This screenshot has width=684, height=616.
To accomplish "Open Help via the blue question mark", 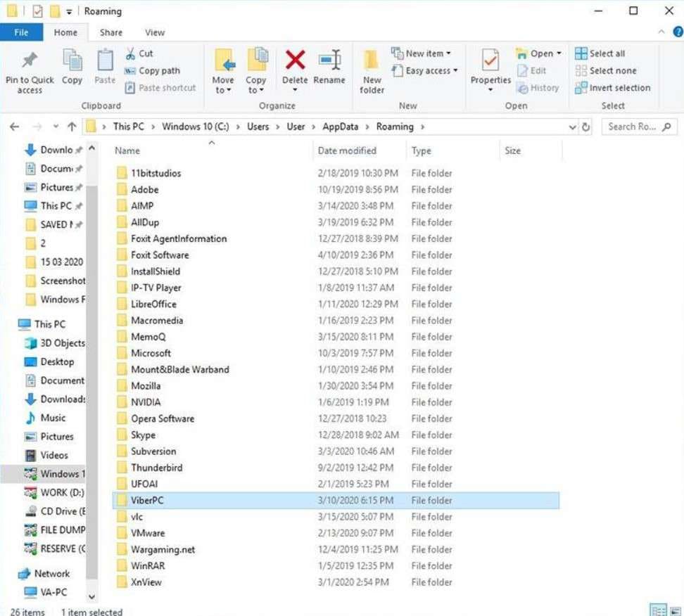I will click(678, 32).
